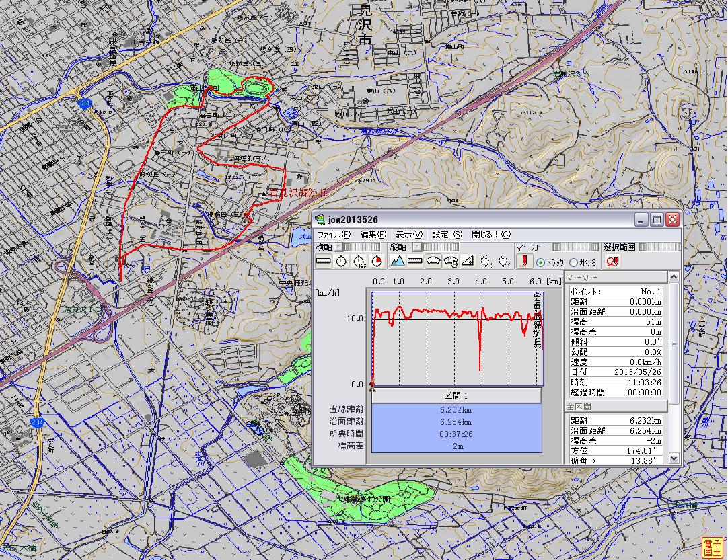Screen dimensions: 728x560
Task: Click the jog2013526 window title text
Action: (353, 219)
